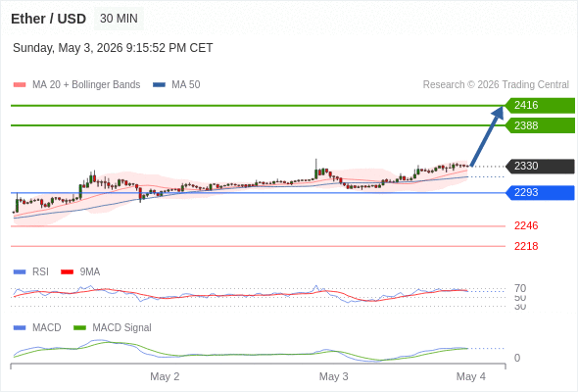Image resolution: width=578 pixels, height=392 pixels.
Task: Click the May 3 date axis label
Action: [x=333, y=376]
